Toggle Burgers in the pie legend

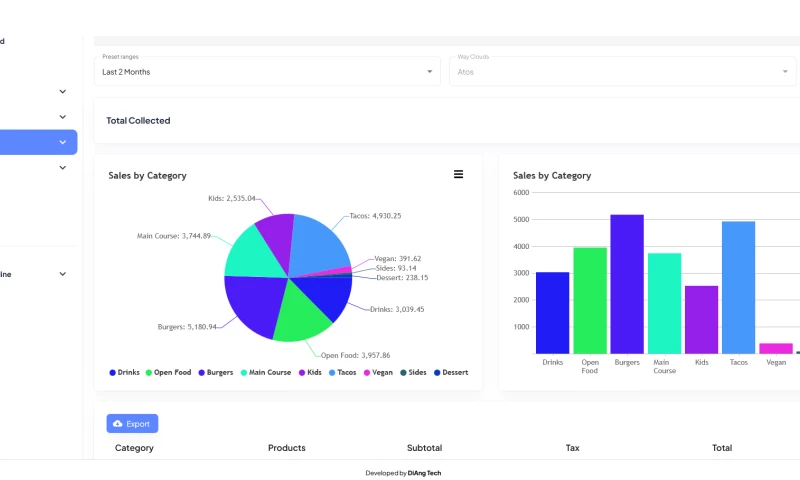(215, 373)
